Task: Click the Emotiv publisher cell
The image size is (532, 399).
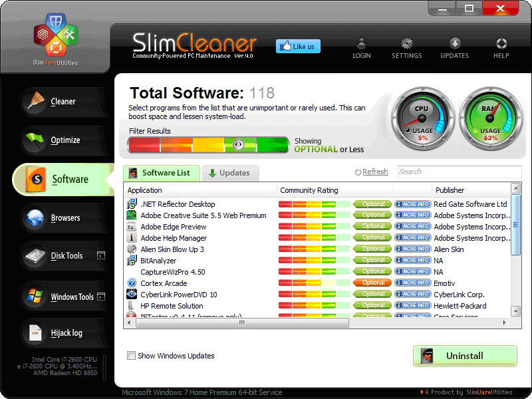Action: click(x=444, y=283)
